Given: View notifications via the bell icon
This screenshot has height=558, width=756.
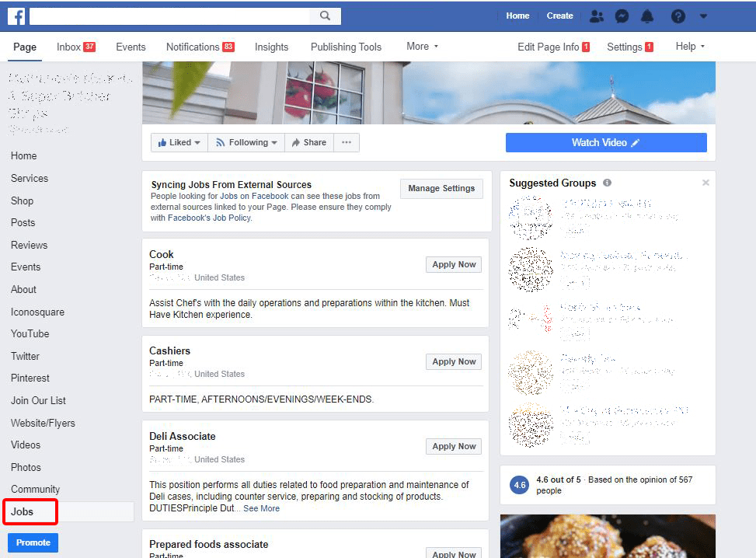Looking at the screenshot, I should point(646,16).
